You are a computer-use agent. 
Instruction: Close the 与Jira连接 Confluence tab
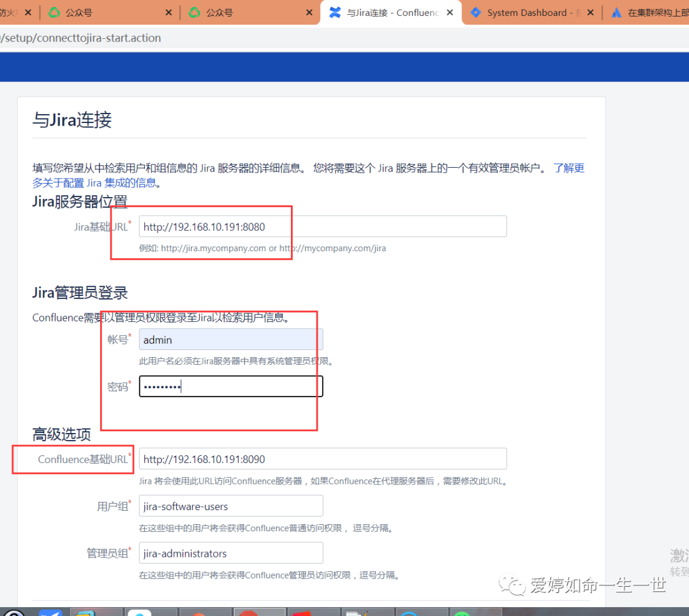[450, 13]
